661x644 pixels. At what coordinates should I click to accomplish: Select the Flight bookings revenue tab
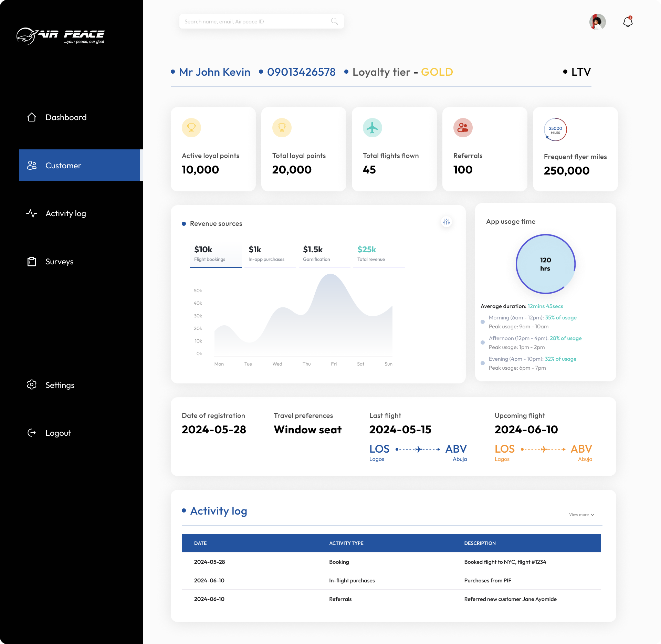coord(216,254)
